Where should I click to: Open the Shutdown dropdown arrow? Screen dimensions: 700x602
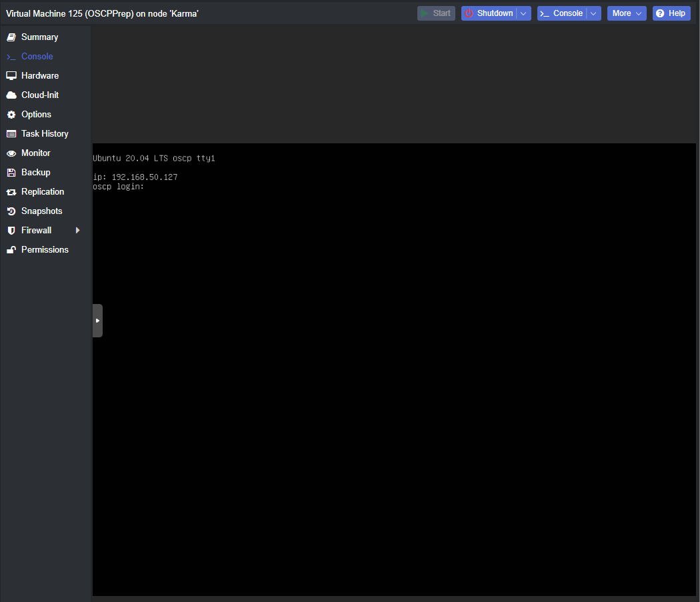(523, 13)
